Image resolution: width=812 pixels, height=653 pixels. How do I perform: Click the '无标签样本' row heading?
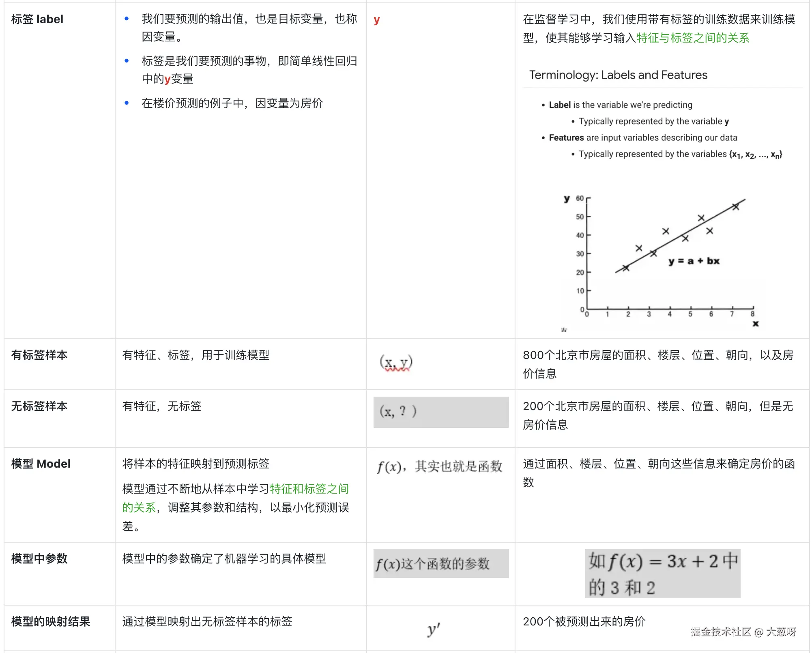click(x=39, y=406)
